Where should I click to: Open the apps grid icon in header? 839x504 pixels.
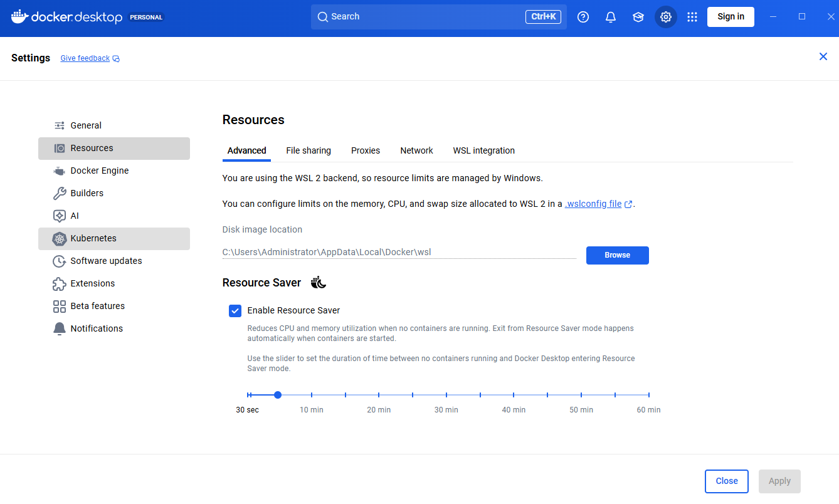692,17
